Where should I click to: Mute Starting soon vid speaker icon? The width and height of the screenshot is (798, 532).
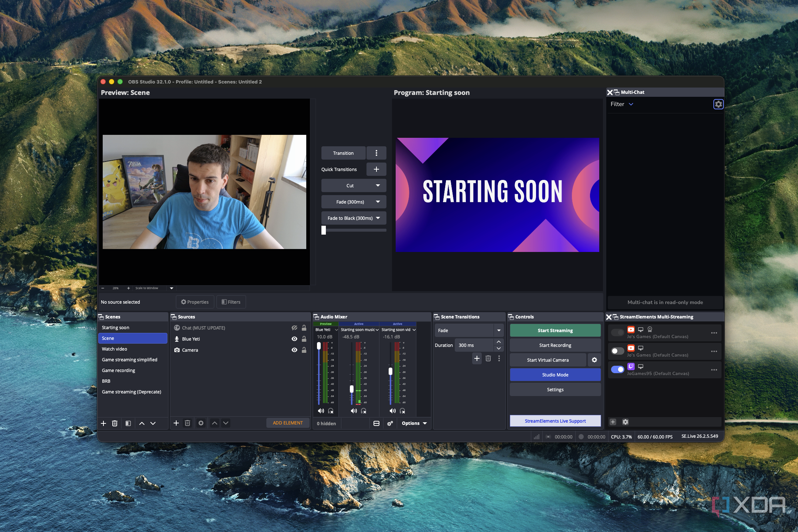[x=392, y=411]
